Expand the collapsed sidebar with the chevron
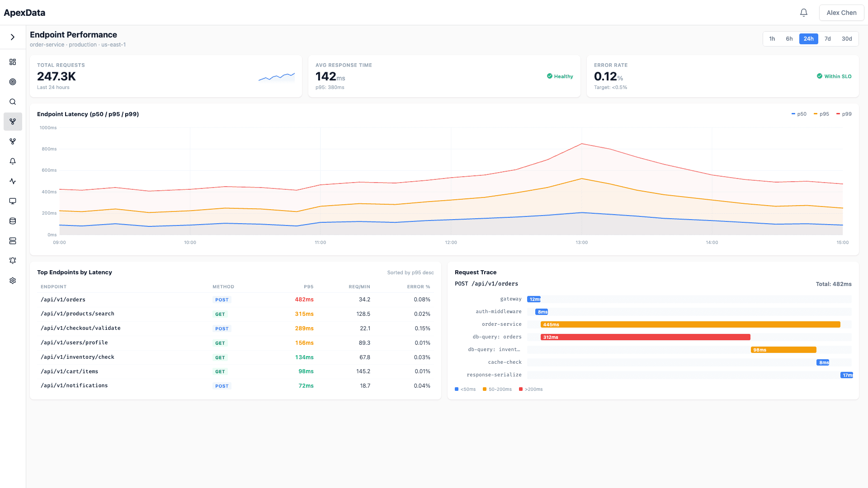Screen dimensions: 868x488 (x=12, y=37)
